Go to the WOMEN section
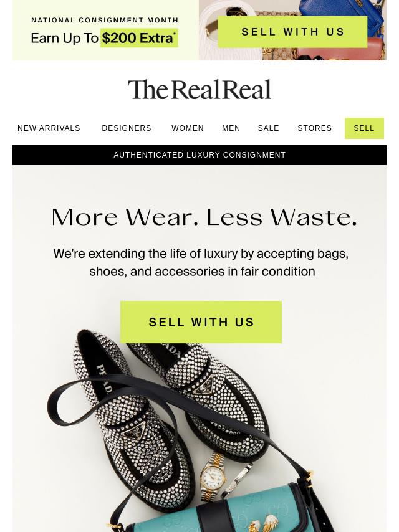399x532 pixels. point(188,128)
